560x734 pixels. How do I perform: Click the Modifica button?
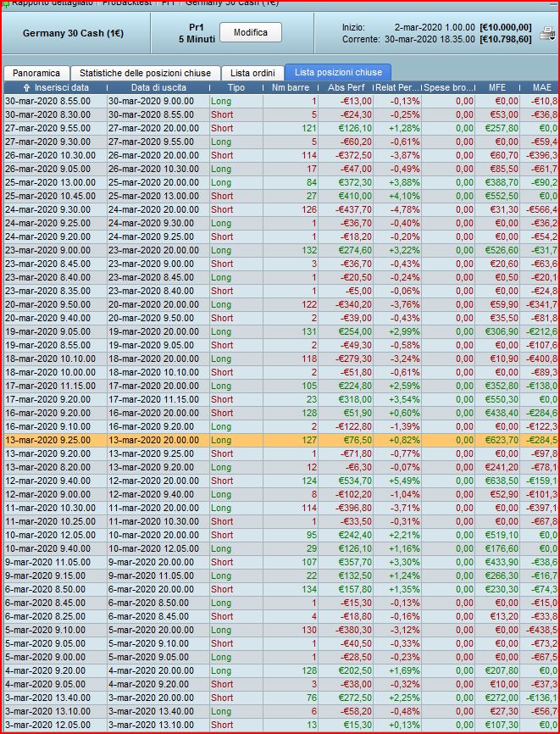(x=251, y=32)
